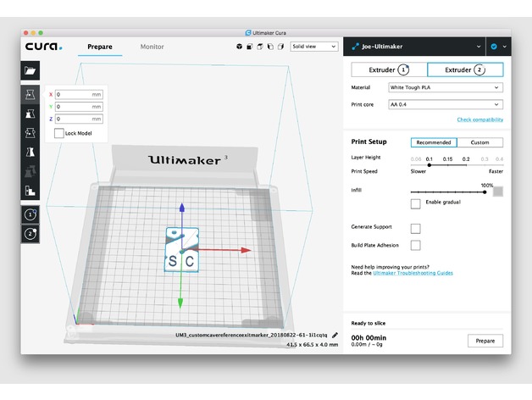
Task: Assign model to extruder 1 icon
Action: [x=30, y=214]
